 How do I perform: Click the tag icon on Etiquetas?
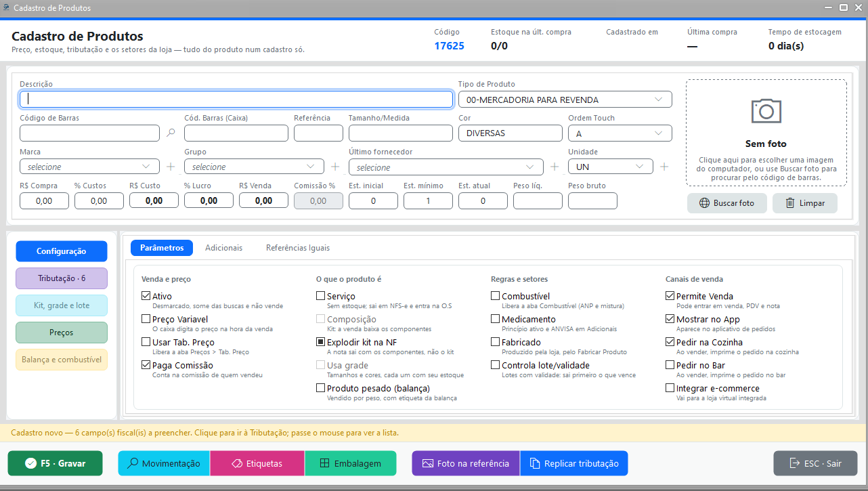(x=237, y=463)
